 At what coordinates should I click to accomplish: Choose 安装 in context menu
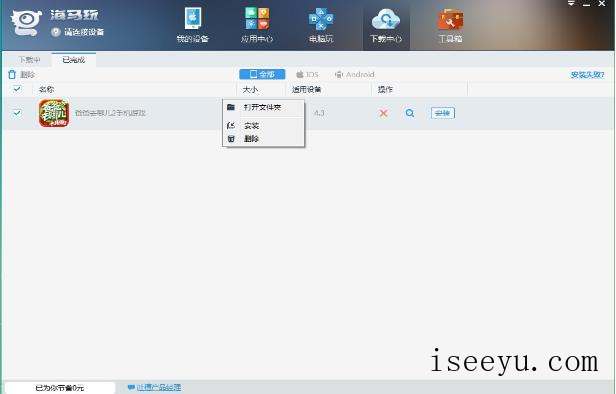263,126
